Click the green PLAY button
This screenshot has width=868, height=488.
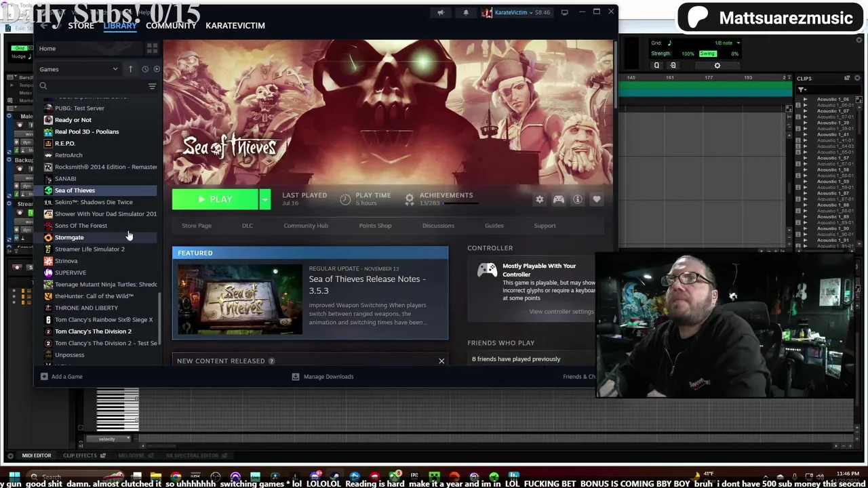click(215, 199)
